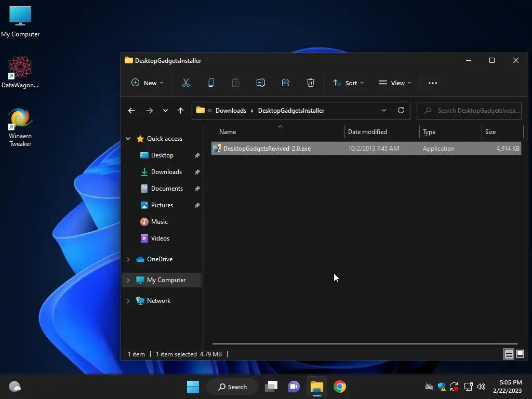The image size is (532, 399).
Task: Go forward with the right arrow
Action: pyautogui.click(x=149, y=111)
